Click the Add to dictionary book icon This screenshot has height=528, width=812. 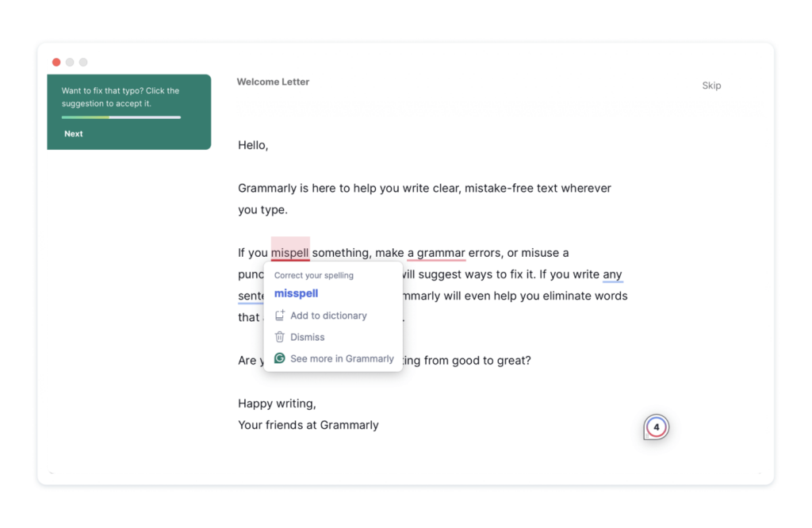pyautogui.click(x=279, y=316)
